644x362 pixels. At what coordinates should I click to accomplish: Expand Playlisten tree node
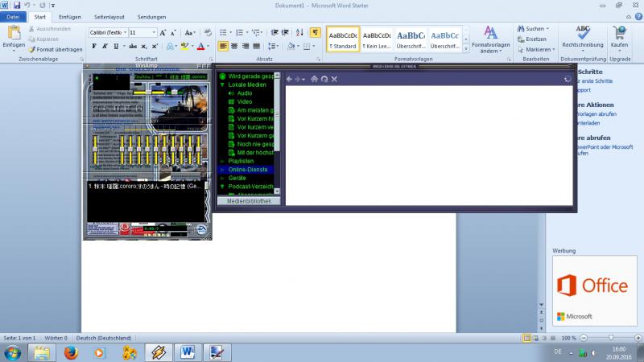(x=222, y=162)
